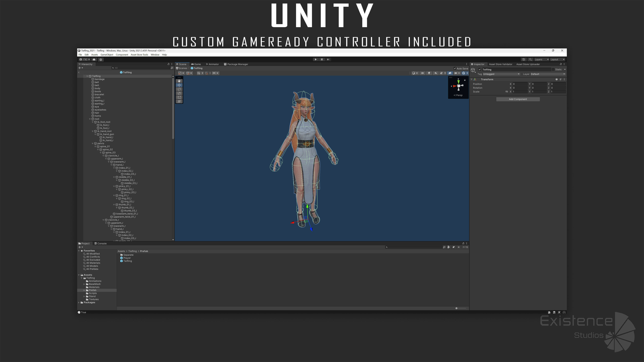Open the Layers dropdown in top toolbar
The height and width of the screenshot is (362, 644).
(541, 59)
